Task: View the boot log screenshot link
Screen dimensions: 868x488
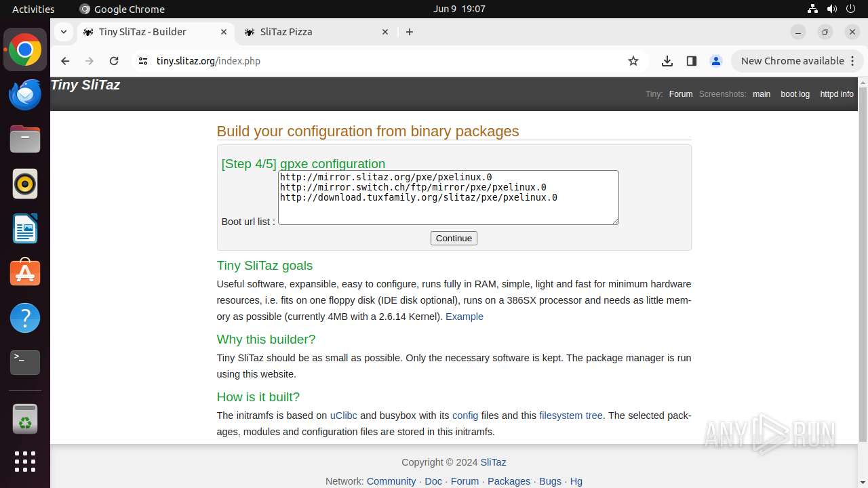Action: coord(795,94)
